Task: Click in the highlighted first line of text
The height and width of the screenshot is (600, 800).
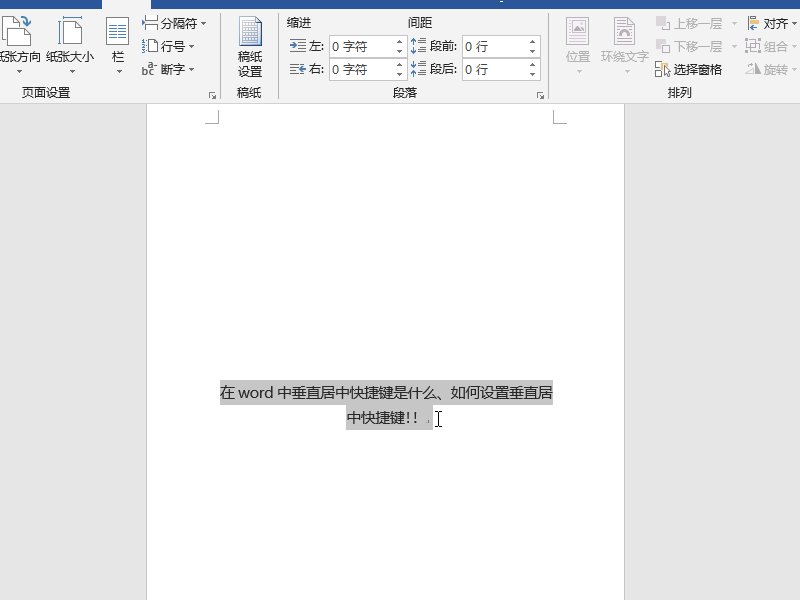Action: [x=386, y=392]
